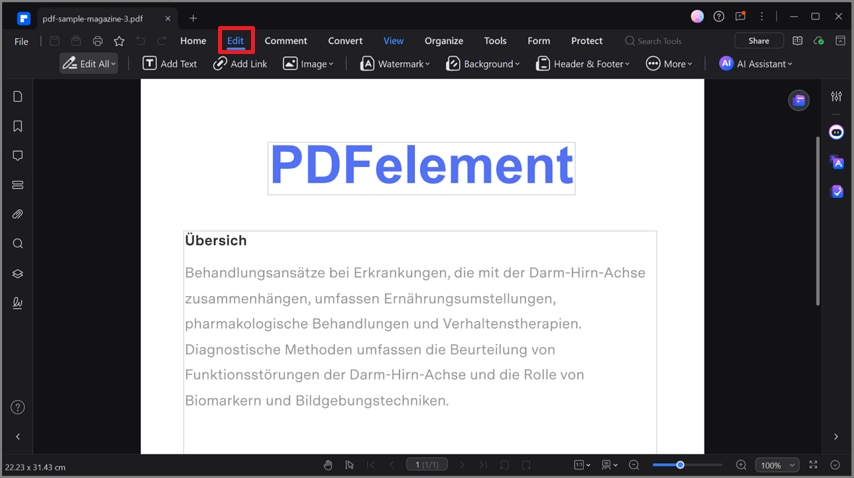Collapse the left sidebar with arrow
This screenshot has height=478, width=854.
17,437
